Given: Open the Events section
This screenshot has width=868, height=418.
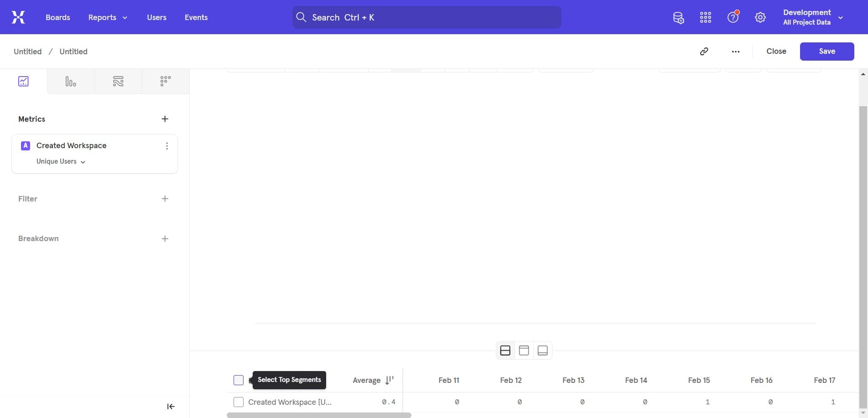Looking at the screenshot, I should click(196, 17).
